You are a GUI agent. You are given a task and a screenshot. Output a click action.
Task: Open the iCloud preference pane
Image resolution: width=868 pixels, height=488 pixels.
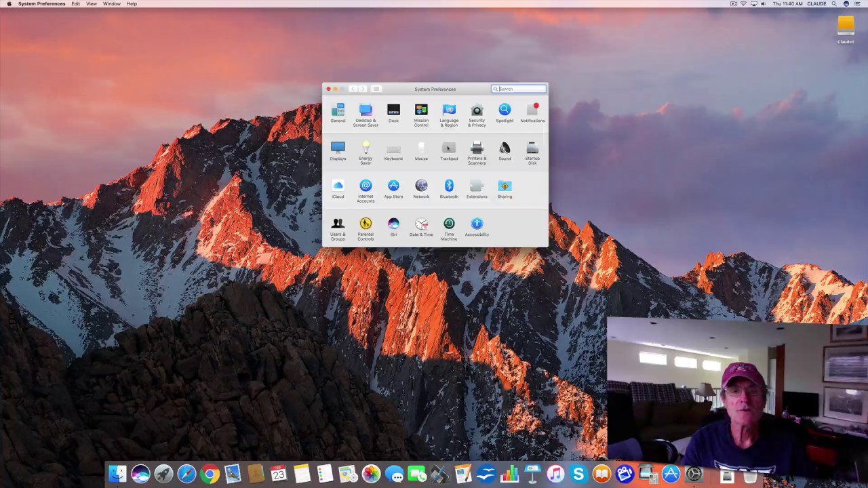tap(338, 189)
